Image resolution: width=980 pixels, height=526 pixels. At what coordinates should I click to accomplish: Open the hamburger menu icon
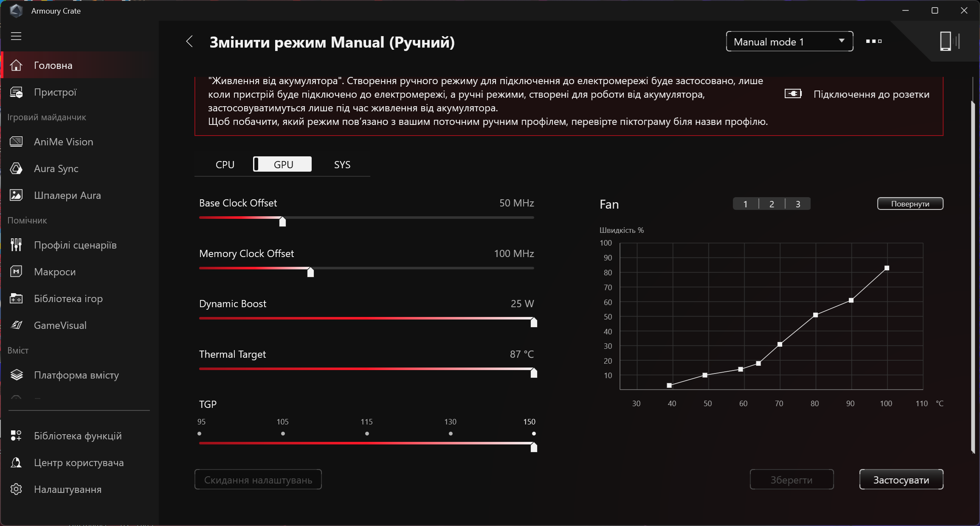[16, 36]
